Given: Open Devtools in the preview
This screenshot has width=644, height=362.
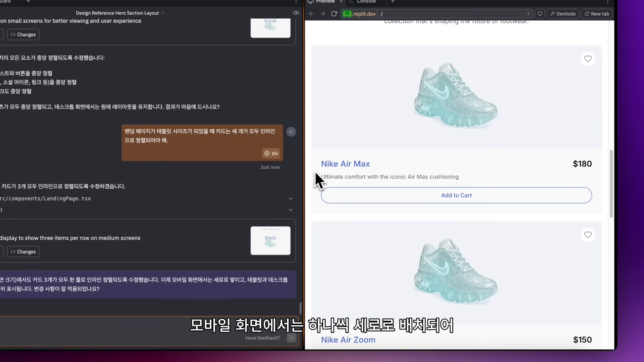Looking at the screenshot, I should 563,14.
